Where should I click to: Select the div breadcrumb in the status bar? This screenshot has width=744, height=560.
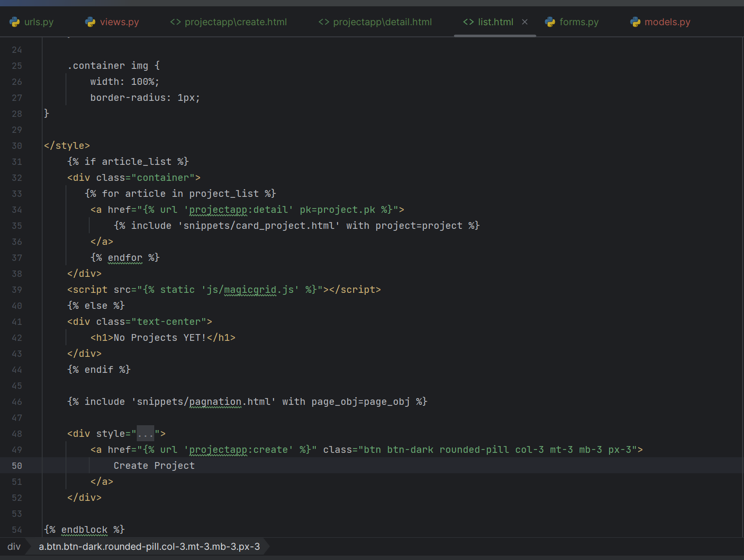pyautogui.click(x=14, y=546)
